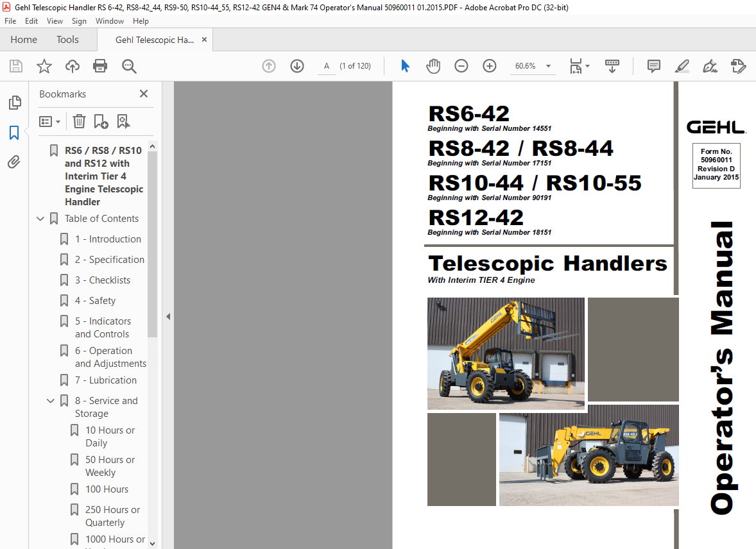Viewport: 756px width, 549px height.
Task: Select the Gehl Telescopic Ha... document tab
Action: 154,40
